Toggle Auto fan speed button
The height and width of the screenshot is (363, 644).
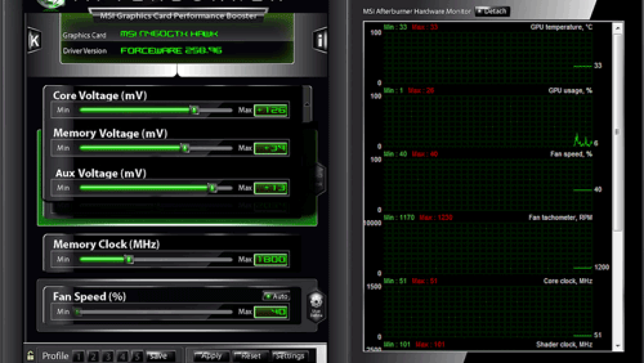276,296
